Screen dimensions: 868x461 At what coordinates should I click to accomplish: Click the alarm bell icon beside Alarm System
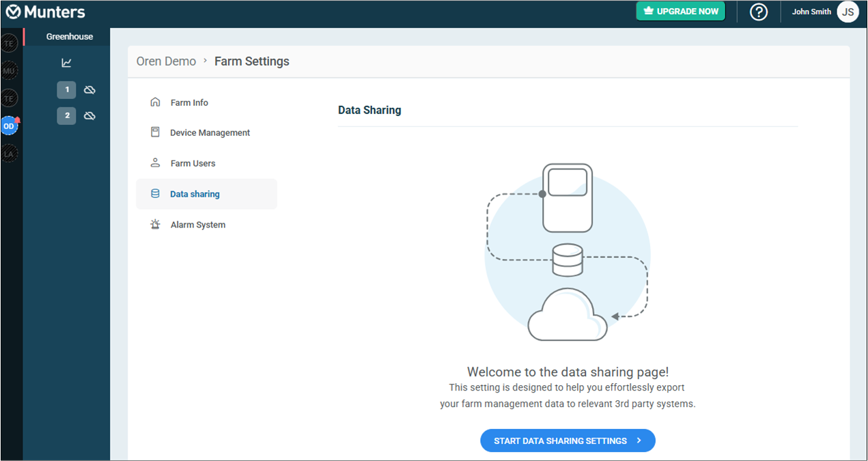click(x=156, y=224)
